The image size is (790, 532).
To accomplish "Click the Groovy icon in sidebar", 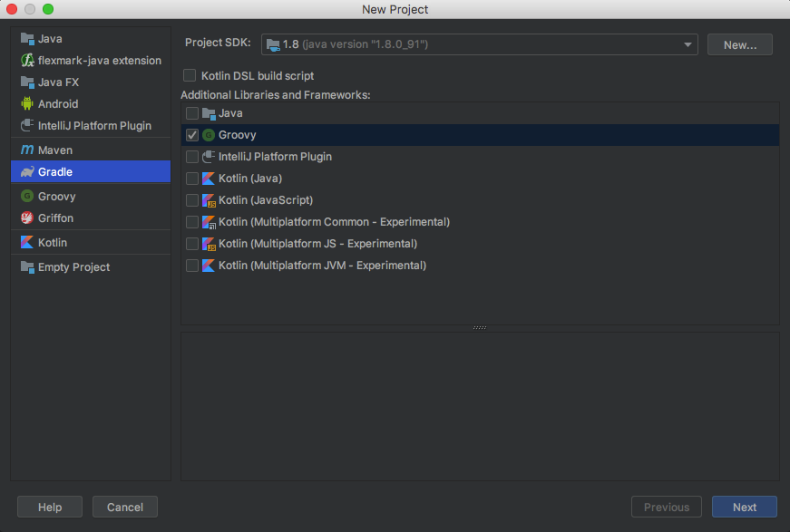I will click(27, 197).
